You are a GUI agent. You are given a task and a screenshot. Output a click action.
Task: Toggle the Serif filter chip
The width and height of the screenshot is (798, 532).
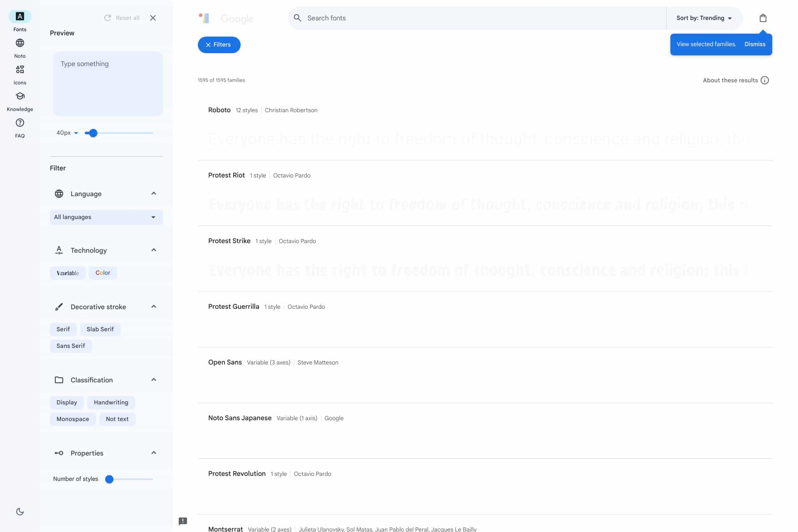[63, 329]
